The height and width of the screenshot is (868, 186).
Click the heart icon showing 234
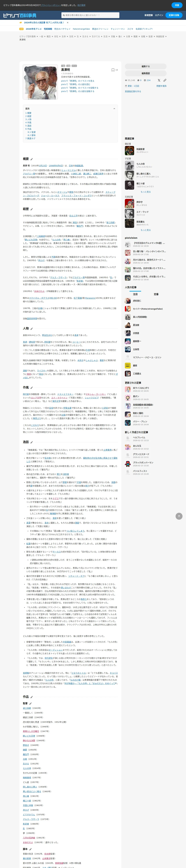(x=145, y=80)
